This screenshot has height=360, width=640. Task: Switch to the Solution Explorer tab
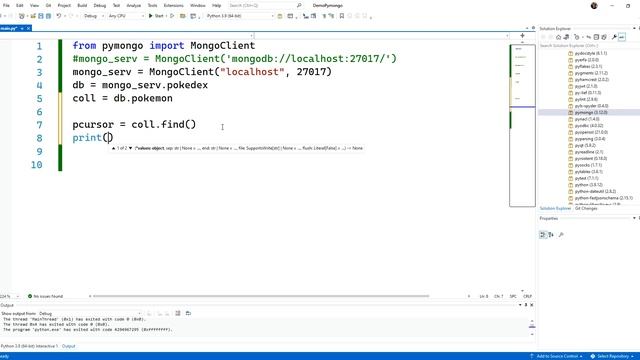tap(555, 209)
